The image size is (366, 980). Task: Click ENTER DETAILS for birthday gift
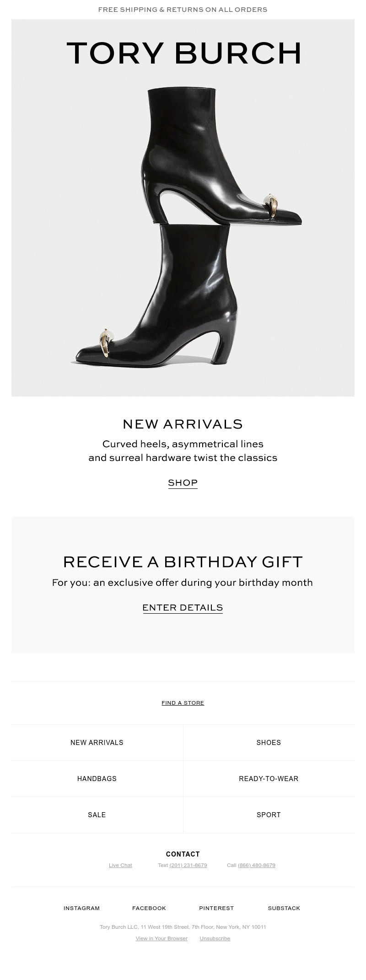click(183, 608)
